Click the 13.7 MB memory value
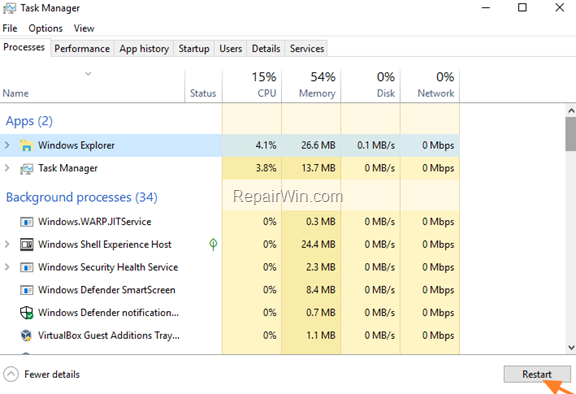Image resolution: width=576 pixels, height=394 pixels. [x=318, y=168]
